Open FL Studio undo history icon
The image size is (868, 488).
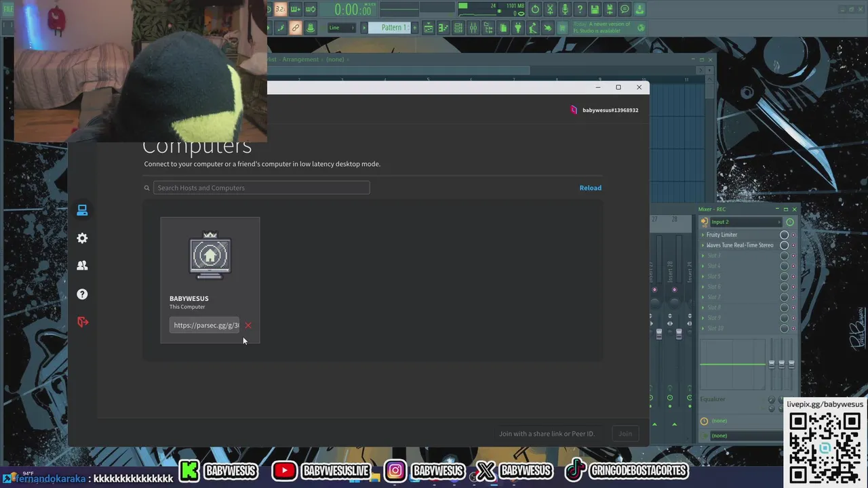click(x=535, y=9)
